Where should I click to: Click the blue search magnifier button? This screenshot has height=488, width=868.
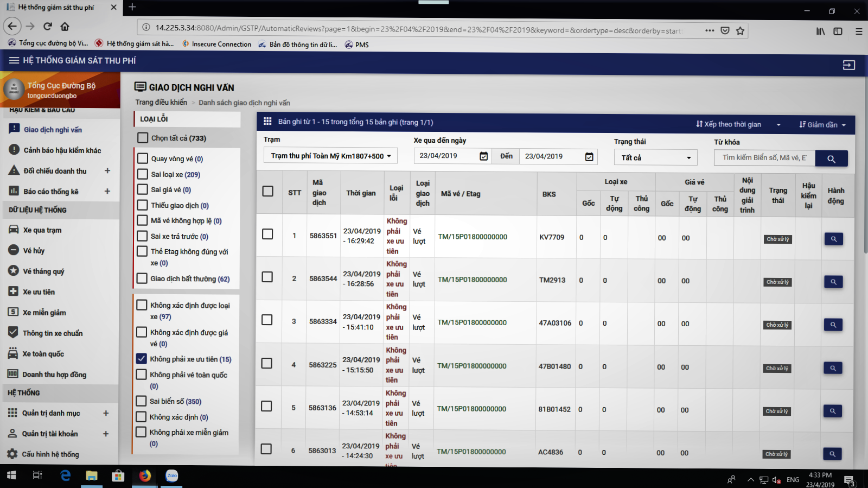click(x=831, y=159)
